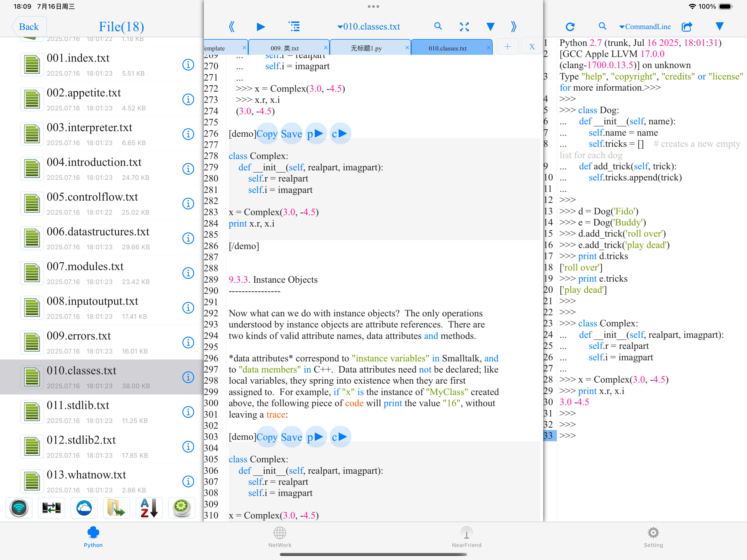Run demo at line 303 with c play

click(340, 437)
